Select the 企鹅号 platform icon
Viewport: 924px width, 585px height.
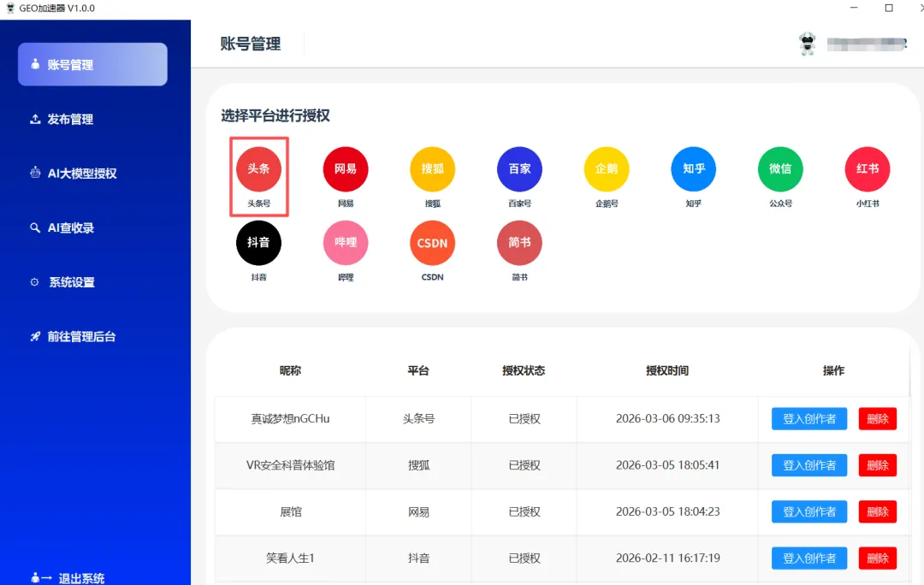coord(607,169)
